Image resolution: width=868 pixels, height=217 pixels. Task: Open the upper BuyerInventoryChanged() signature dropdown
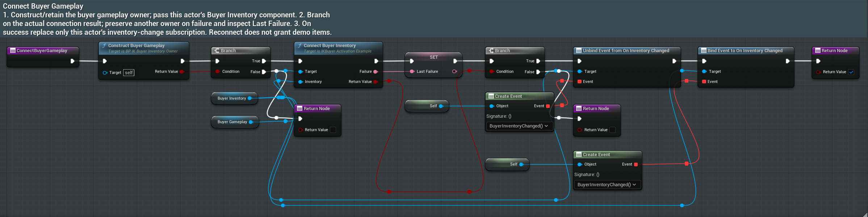[x=519, y=126]
